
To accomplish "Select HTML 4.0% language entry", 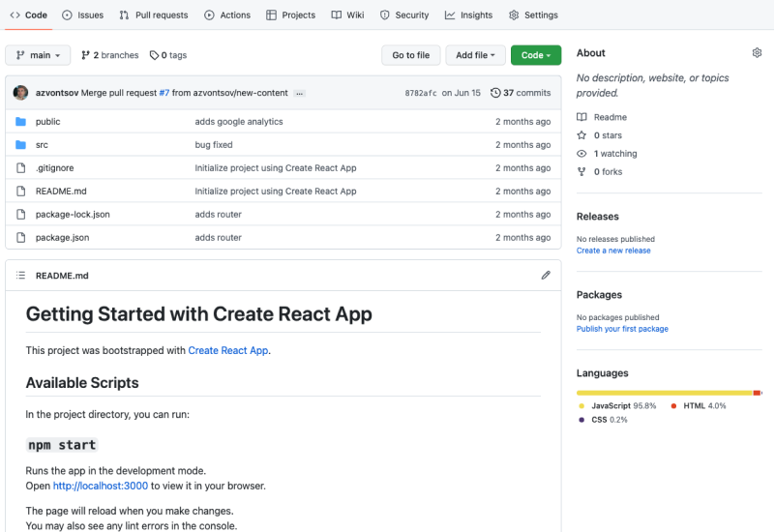I will tap(699, 406).
